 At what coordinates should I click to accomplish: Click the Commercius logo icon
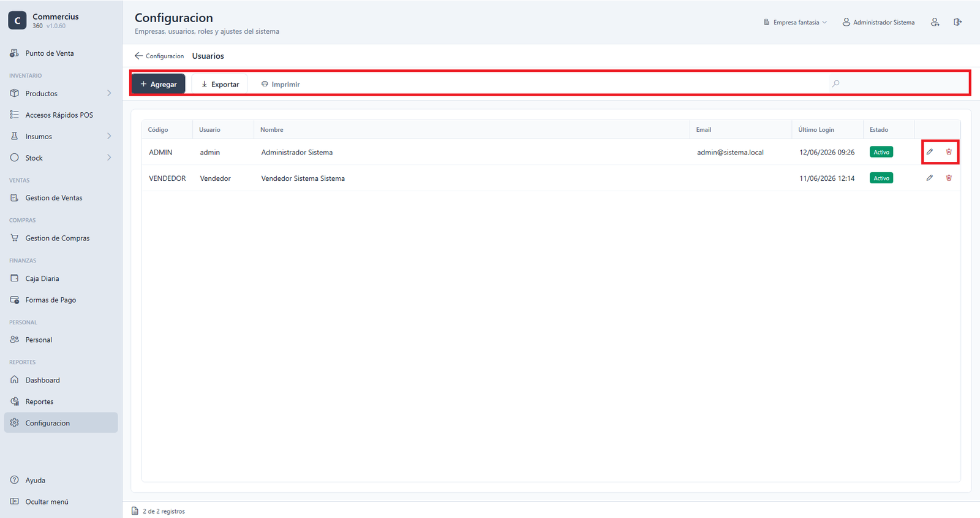[x=17, y=20]
